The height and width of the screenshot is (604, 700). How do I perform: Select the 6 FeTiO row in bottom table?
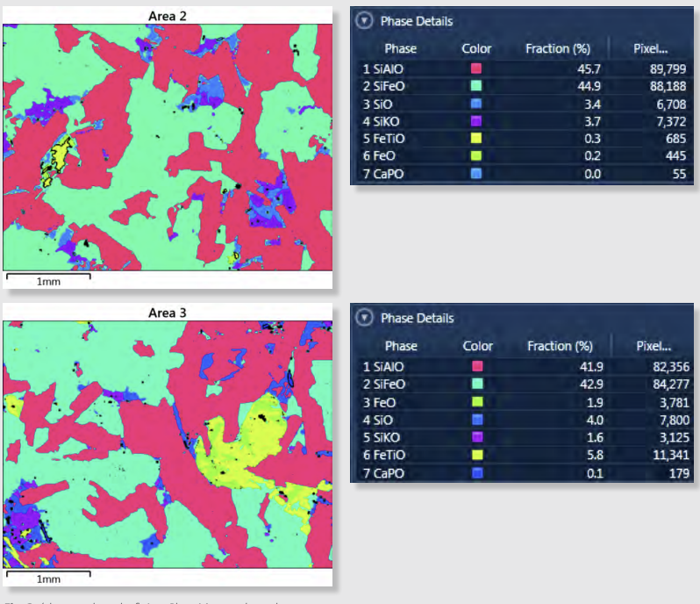click(525, 455)
